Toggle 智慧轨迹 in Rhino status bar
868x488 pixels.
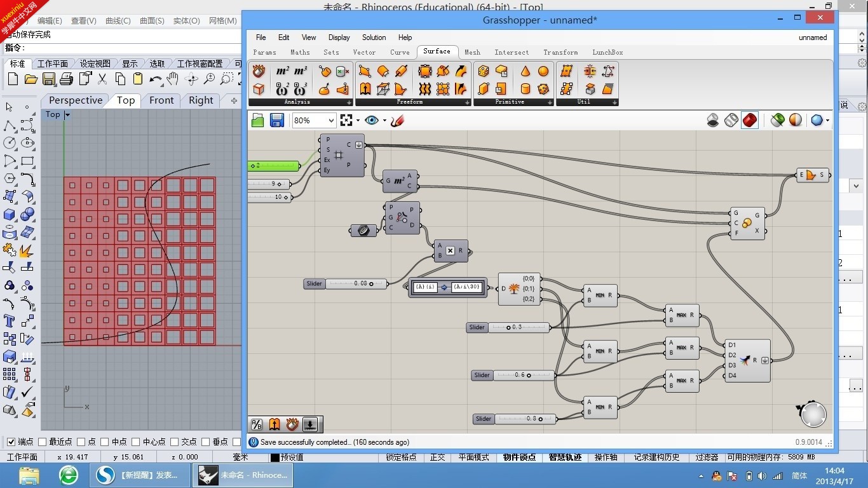[565, 457]
